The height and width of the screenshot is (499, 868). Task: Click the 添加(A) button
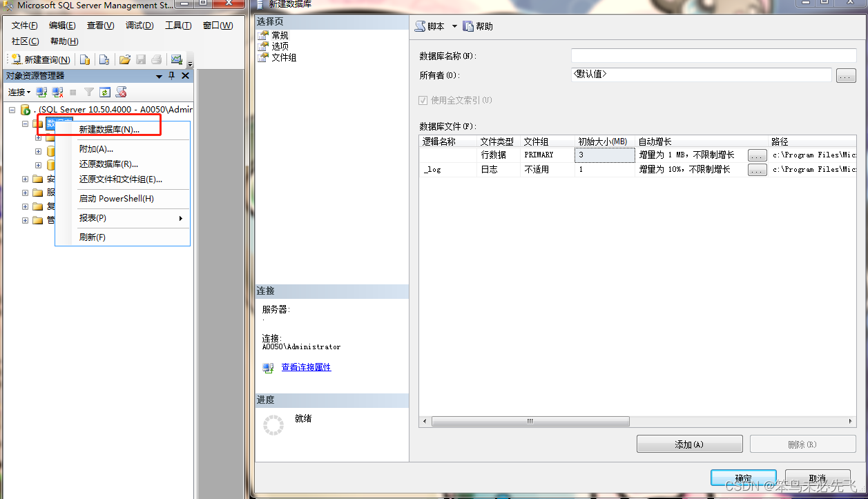click(689, 444)
